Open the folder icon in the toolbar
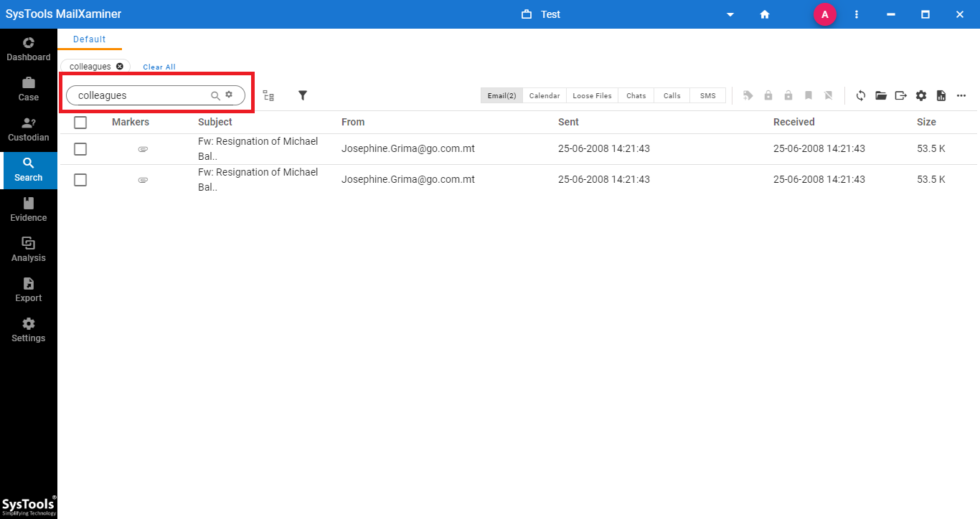This screenshot has height=519, width=980. [881, 95]
